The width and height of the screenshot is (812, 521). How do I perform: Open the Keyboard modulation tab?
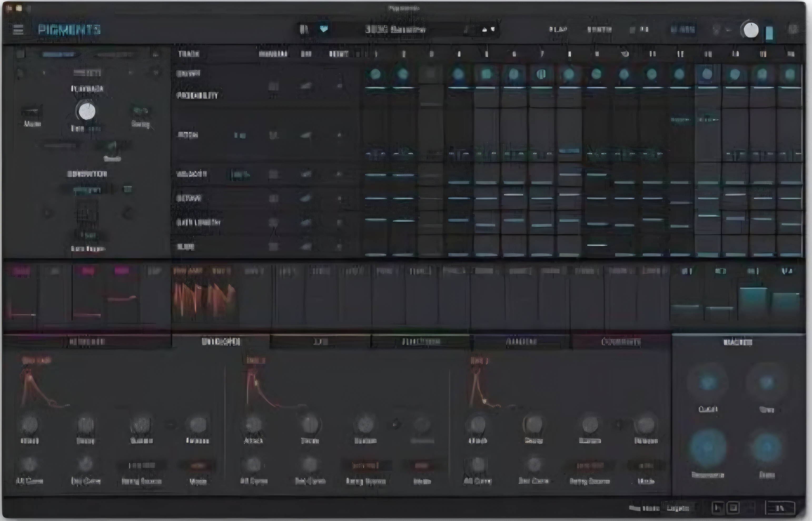point(87,341)
